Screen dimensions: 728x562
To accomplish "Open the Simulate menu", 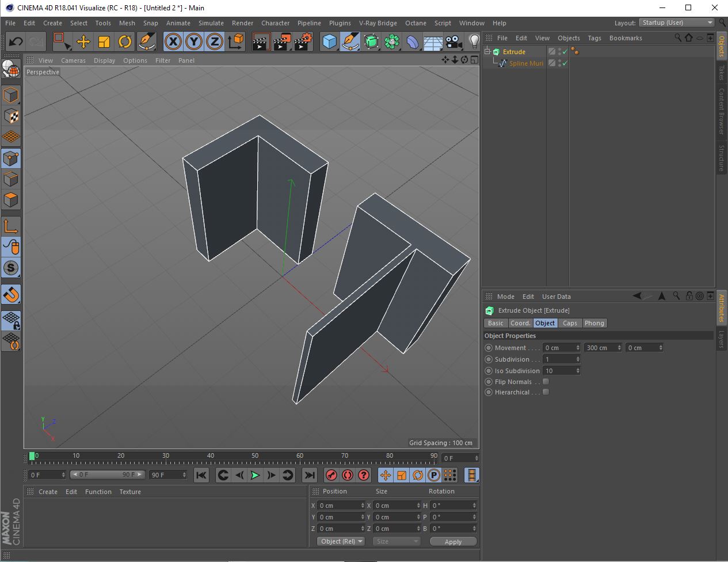I will tap(211, 23).
